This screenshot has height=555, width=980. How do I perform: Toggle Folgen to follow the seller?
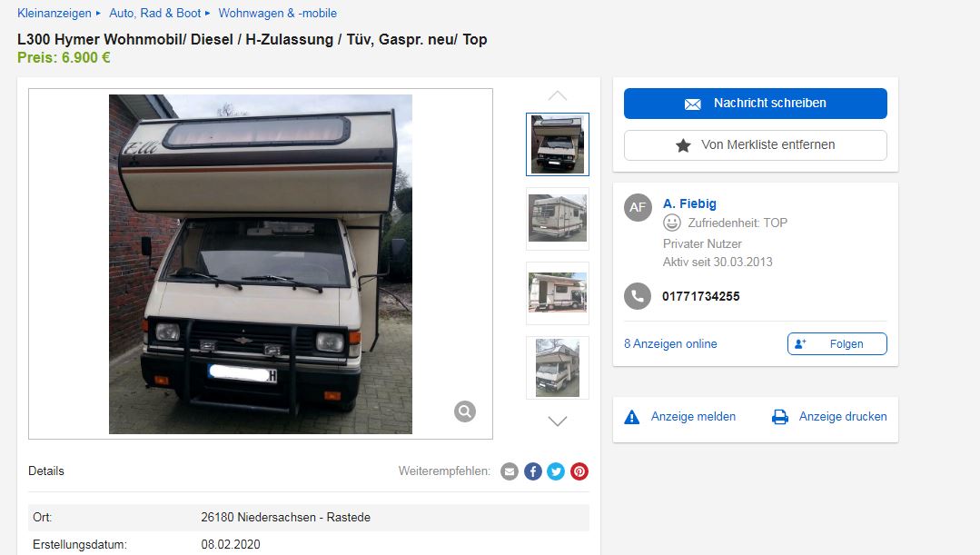[836, 343]
